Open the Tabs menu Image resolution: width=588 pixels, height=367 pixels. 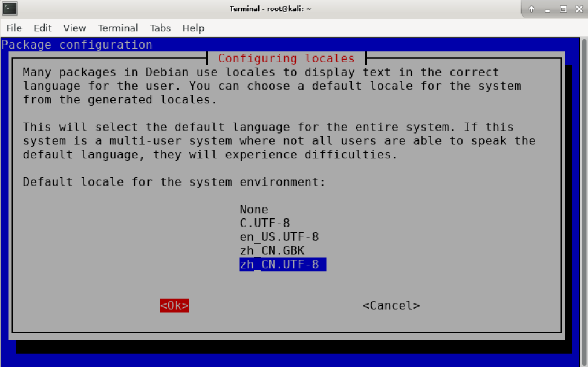coord(160,28)
